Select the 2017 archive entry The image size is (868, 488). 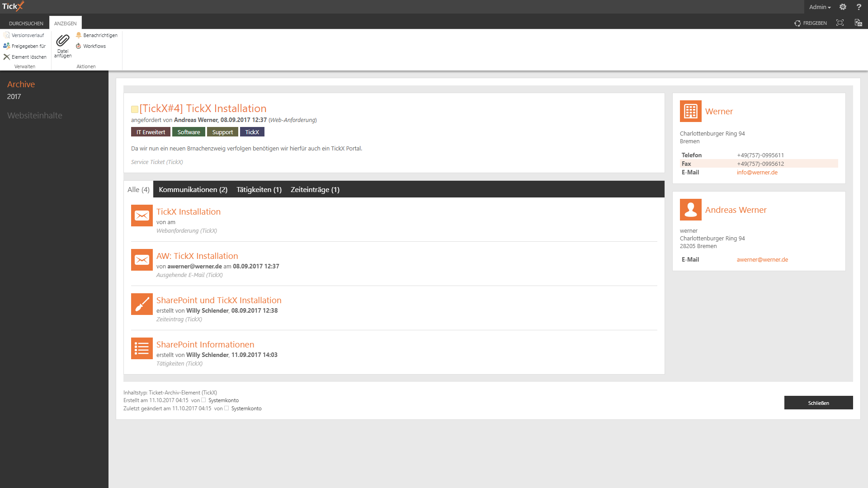(x=14, y=96)
